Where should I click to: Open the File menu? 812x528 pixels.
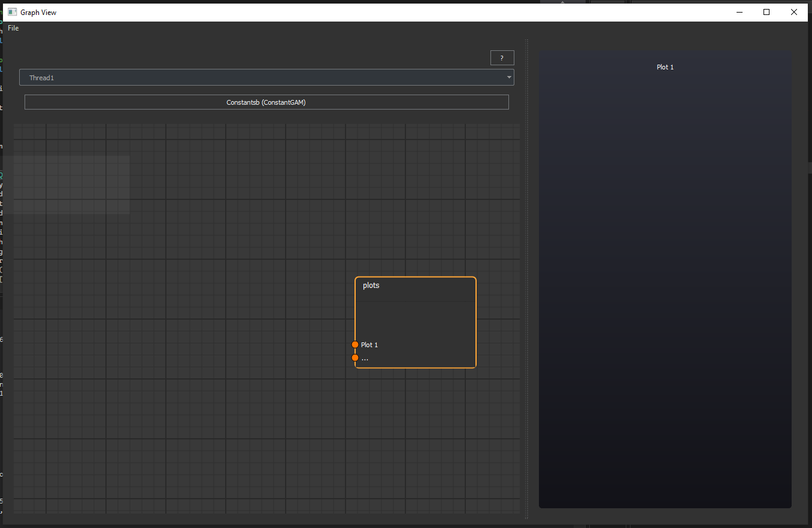tap(13, 28)
